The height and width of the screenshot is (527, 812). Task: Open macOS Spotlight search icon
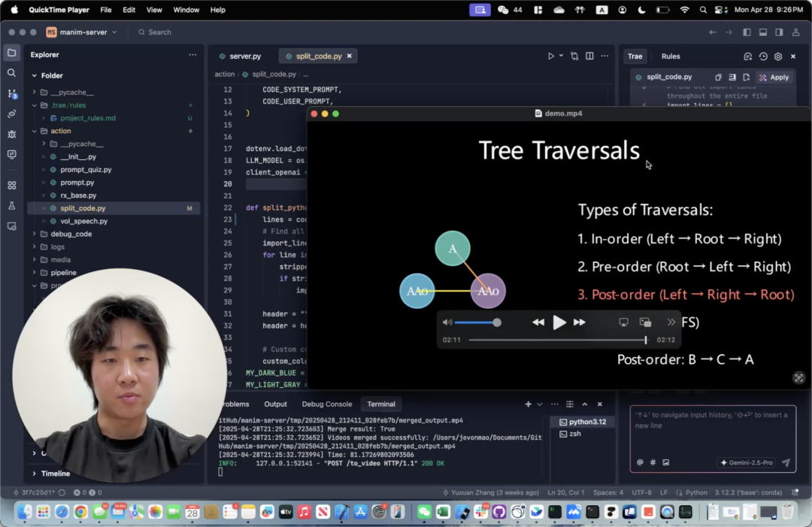point(703,10)
